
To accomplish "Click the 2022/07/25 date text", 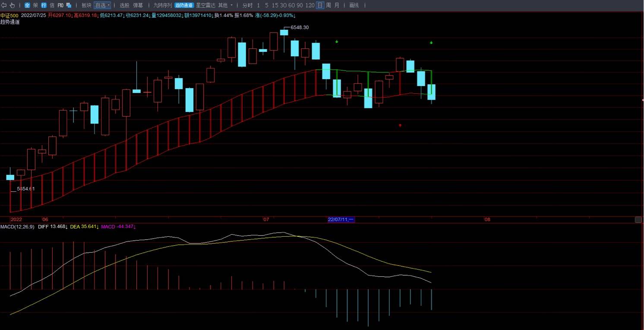I will pyautogui.click(x=34, y=16).
